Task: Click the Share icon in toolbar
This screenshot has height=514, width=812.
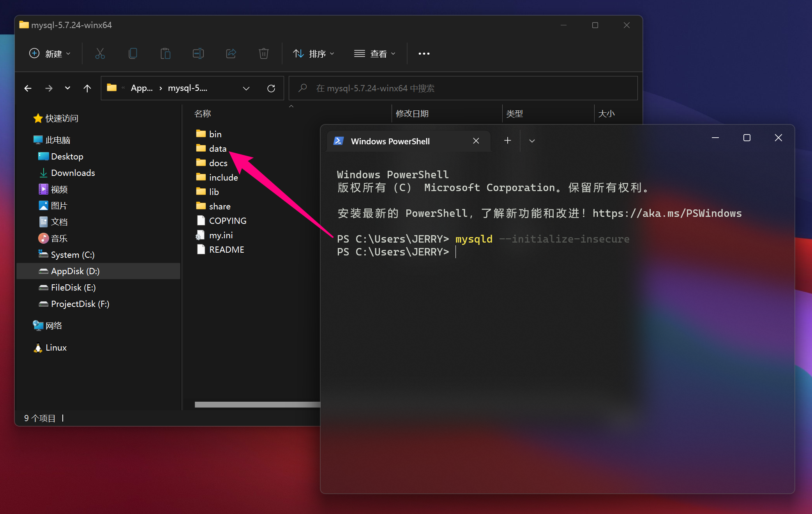Action: 231,53
